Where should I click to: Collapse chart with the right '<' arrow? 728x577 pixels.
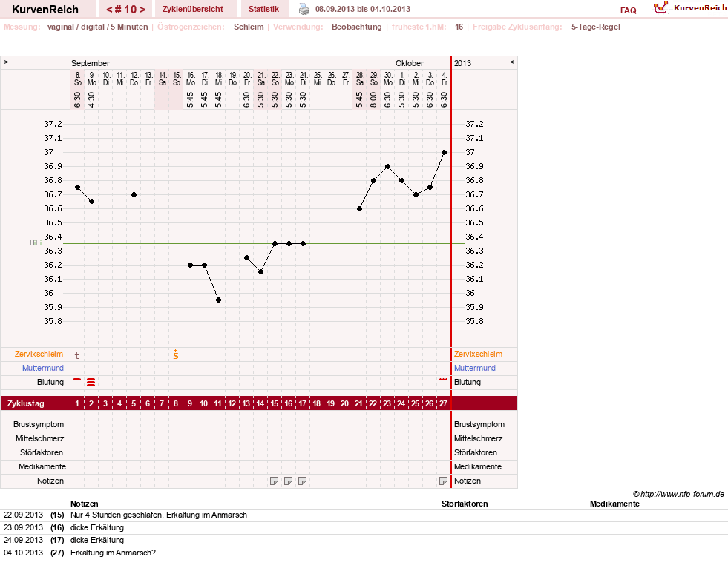pyautogui.click(x=512, y=62)
